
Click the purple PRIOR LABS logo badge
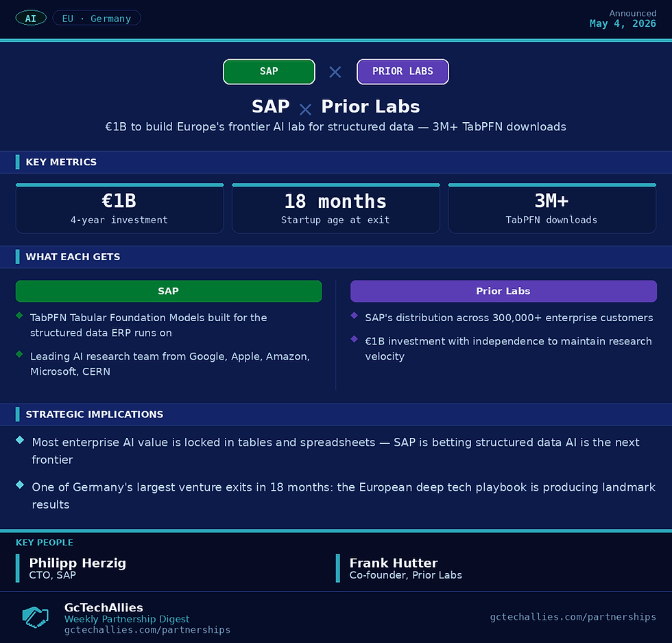pos(403,71)
